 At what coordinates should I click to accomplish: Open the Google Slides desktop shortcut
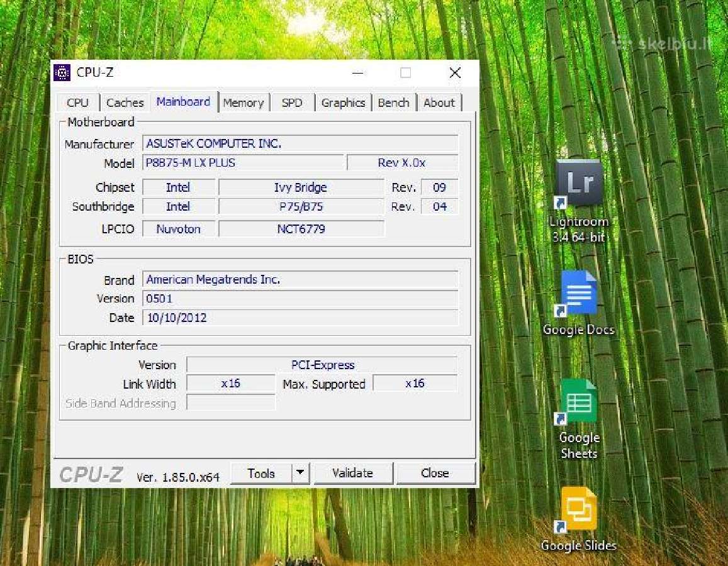(x=578, y=519)
